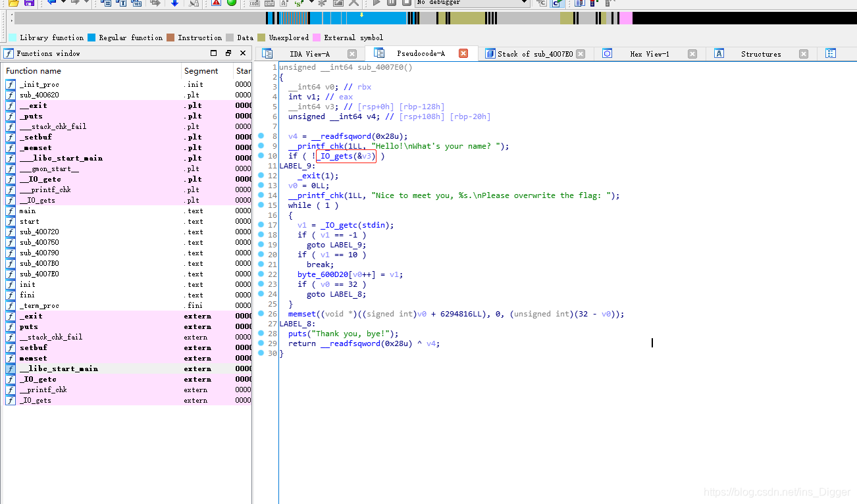Click the blue down arrow toolbar icon
Screen dimensions: 857x504
point(174,3)
